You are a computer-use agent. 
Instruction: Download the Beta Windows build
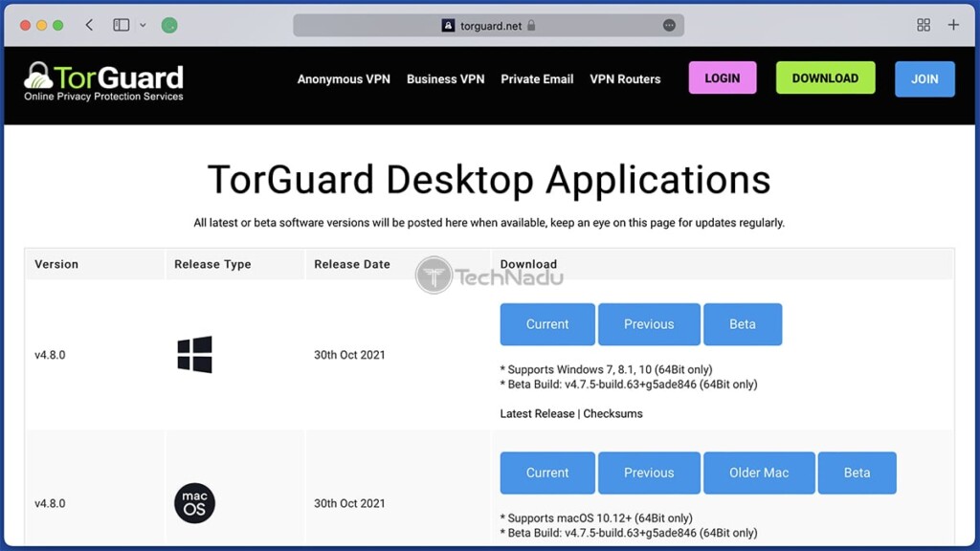point(743,324)
